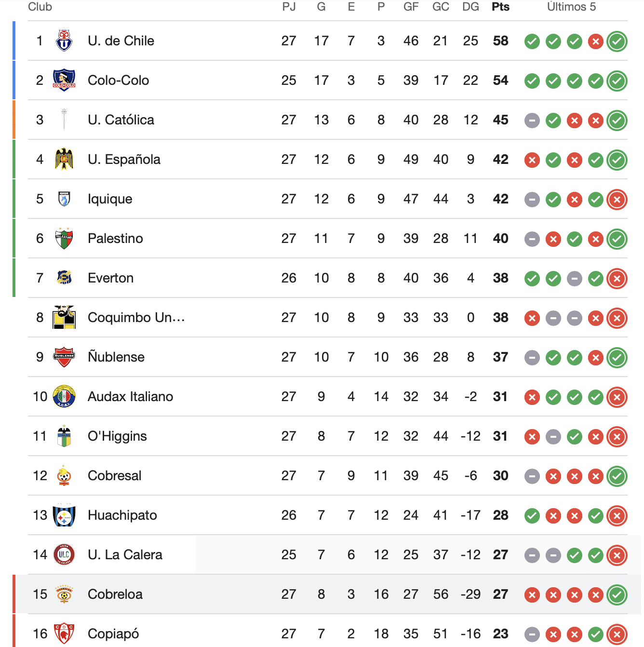Click the U. Española eagle crest
This screenshot has width=644, height=647.
coord(64,160)
